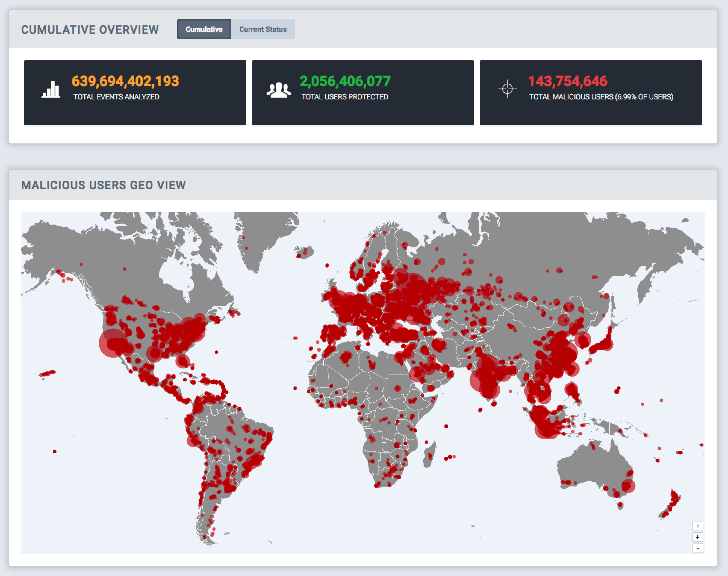This screenshot has width=728, height=576.
Task: Click the red marker on Madagascar
Action: click(430, 456)
